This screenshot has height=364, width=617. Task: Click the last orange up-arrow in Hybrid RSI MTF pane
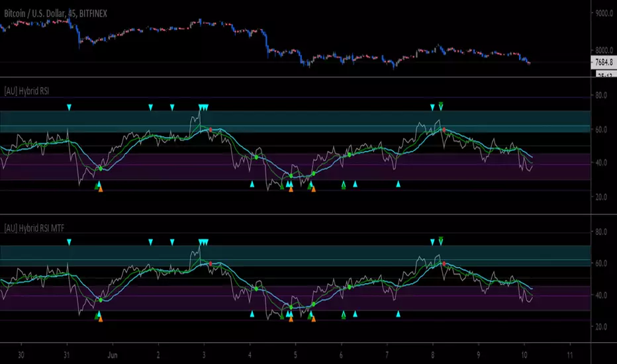click(x=313, y=319)
